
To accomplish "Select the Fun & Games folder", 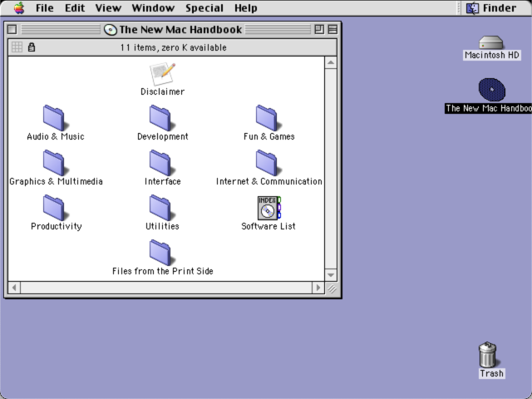I will pos(267,118).
